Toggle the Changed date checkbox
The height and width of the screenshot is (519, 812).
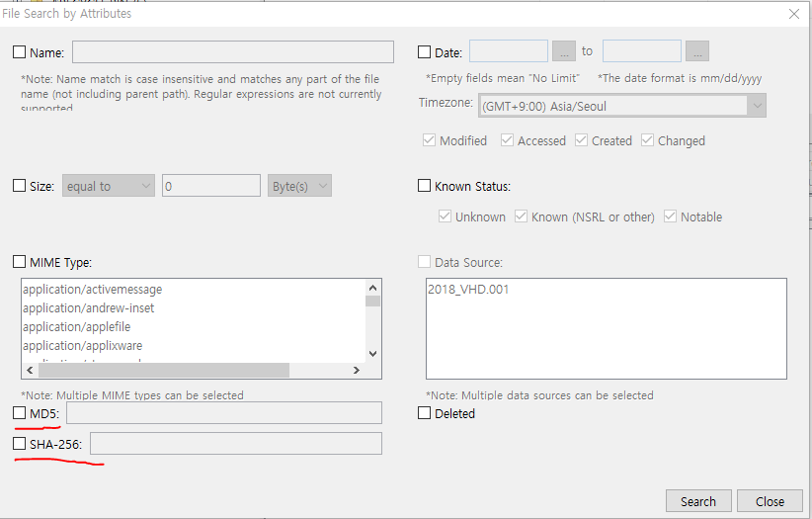point(647,140)
